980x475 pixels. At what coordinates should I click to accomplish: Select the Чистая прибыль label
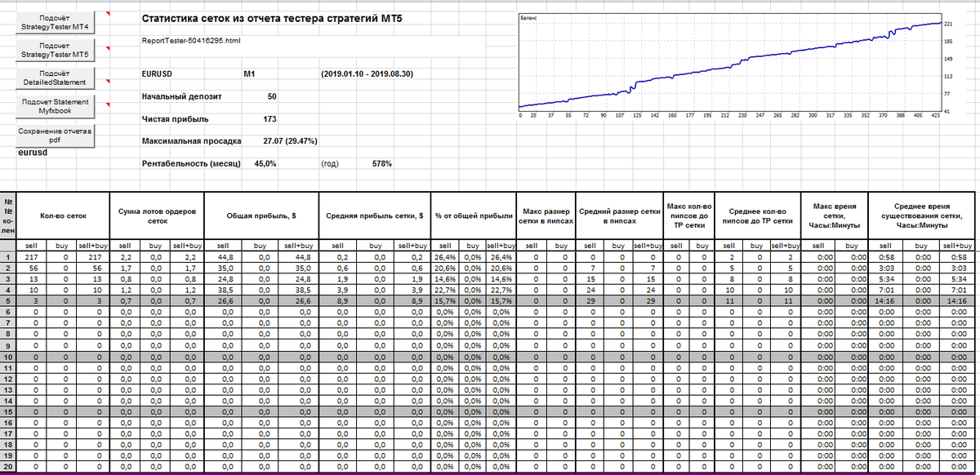coord(173,119)
